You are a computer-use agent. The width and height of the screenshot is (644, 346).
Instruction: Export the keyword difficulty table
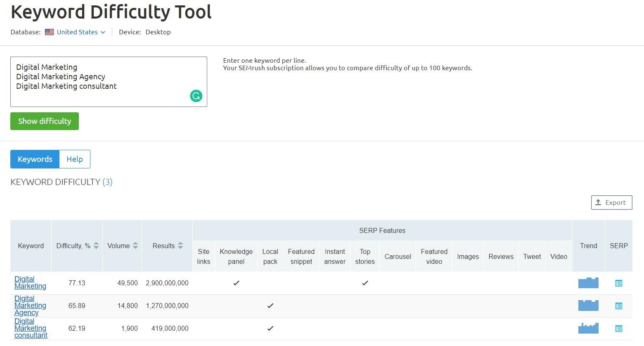point(611,203)
